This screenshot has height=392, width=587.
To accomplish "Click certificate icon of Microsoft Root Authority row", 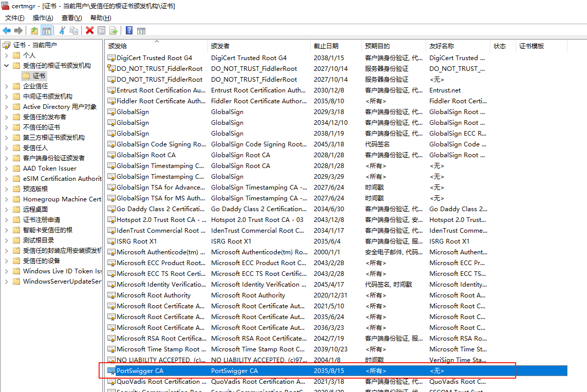I will (x=111, y=295).
